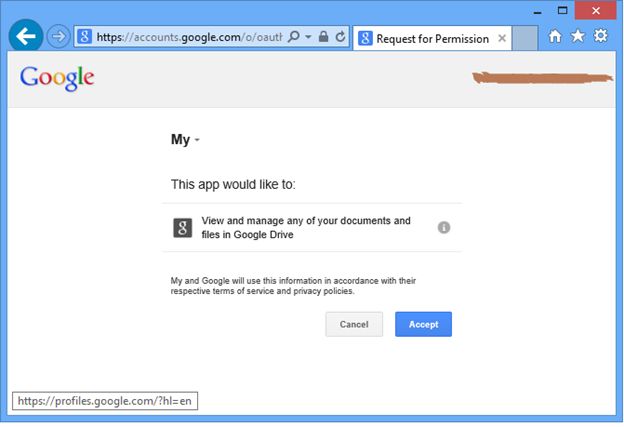This screenshot has height=427, width=624.
Task: Click 'This app would like to:' heading
Action: [233, 185]
